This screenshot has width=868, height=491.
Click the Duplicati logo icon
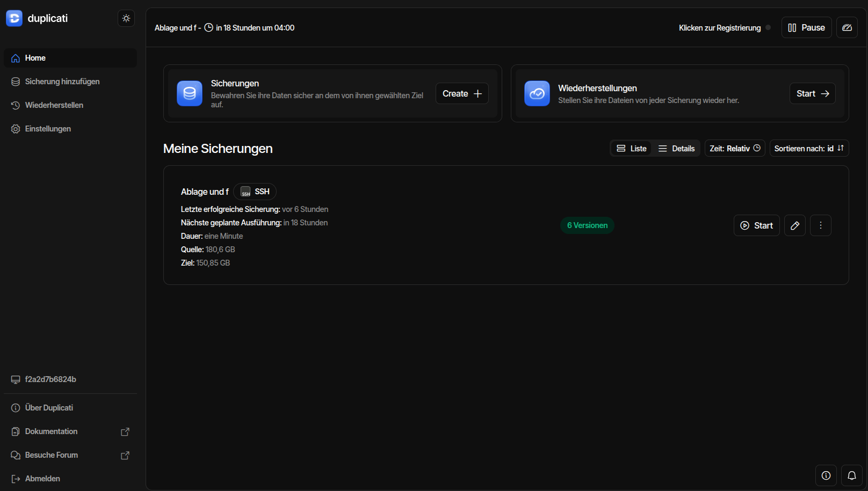[14, 18]
